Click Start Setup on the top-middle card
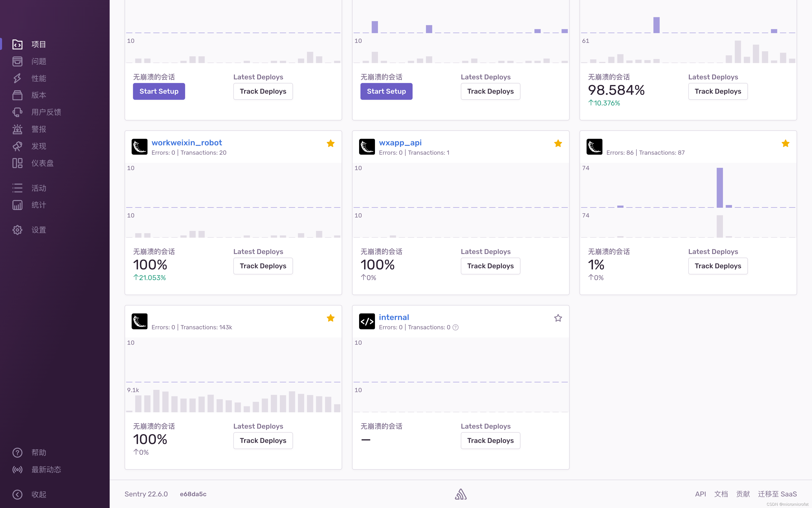Image resolution: width=812 pixels, height=508 pixels. coord(387,91)
